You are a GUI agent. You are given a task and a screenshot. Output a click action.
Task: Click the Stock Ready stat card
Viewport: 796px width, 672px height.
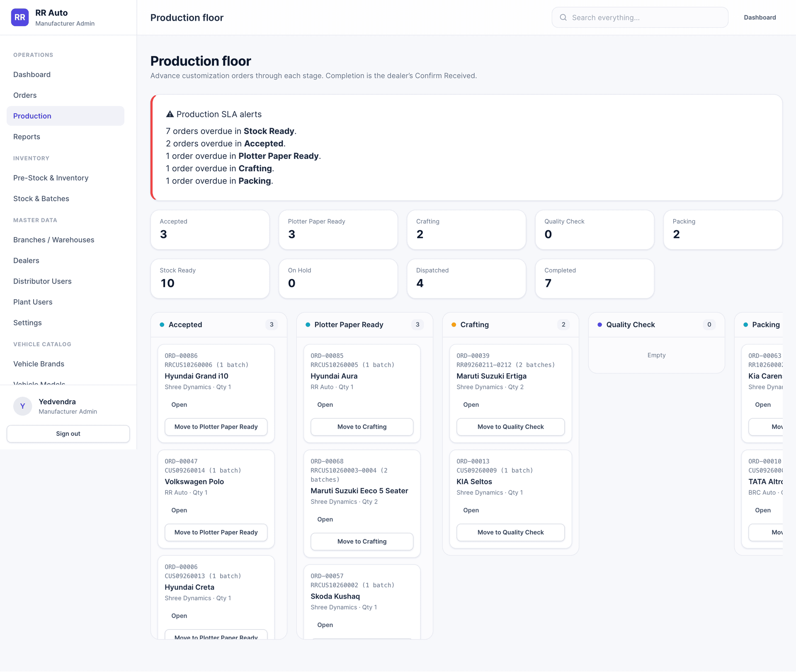(210, 279)
